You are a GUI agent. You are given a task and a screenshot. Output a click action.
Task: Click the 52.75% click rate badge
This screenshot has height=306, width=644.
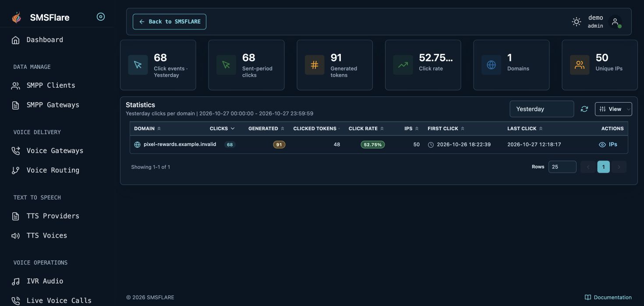[x=373, y=145]
